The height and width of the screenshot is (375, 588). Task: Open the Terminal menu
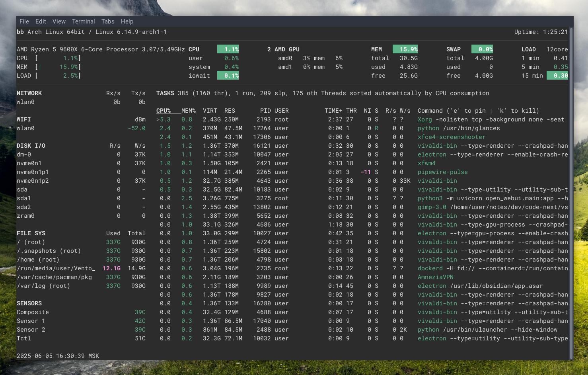(x=83, y=21)
